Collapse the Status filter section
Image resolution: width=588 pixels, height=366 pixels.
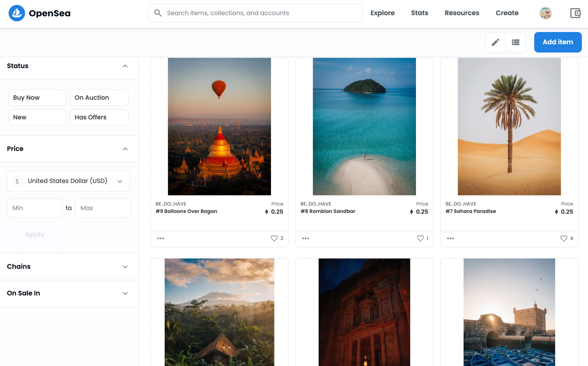(125, 66)
